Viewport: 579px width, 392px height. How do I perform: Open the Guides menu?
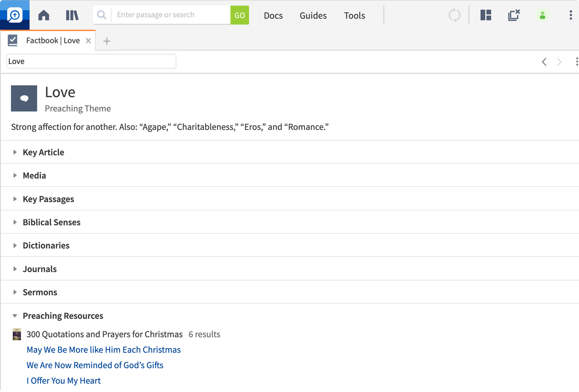(x=313, y=16)
